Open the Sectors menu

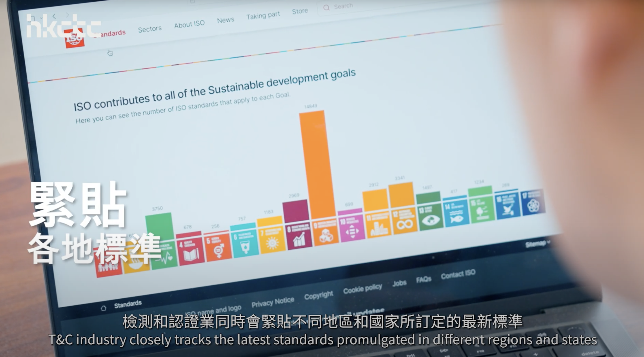click(150, 29)
